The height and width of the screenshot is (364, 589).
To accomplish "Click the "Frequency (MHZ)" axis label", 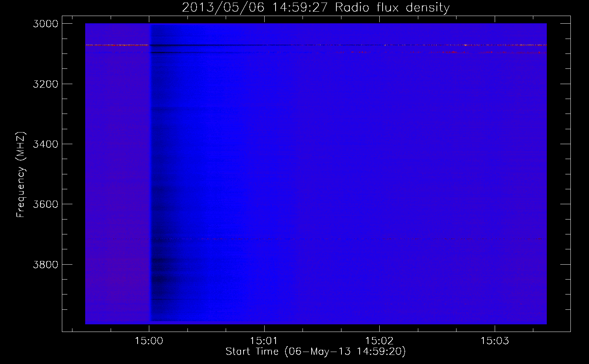I will tap(21, 175).
